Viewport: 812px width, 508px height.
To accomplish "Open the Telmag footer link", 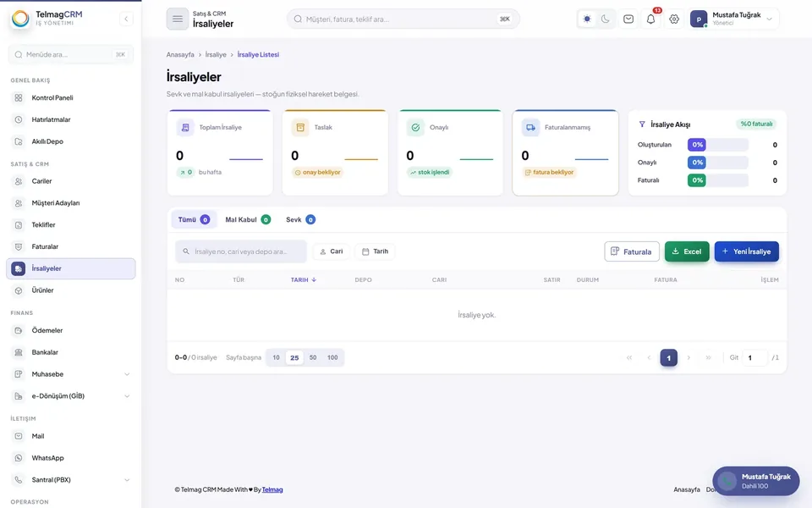I will click(x=272, y=489).
